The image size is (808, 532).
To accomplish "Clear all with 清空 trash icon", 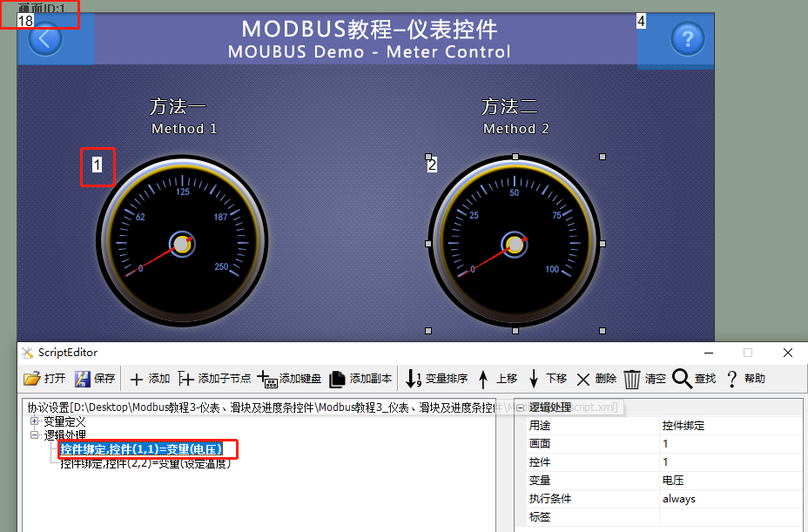I will click(x=645, y=379).
